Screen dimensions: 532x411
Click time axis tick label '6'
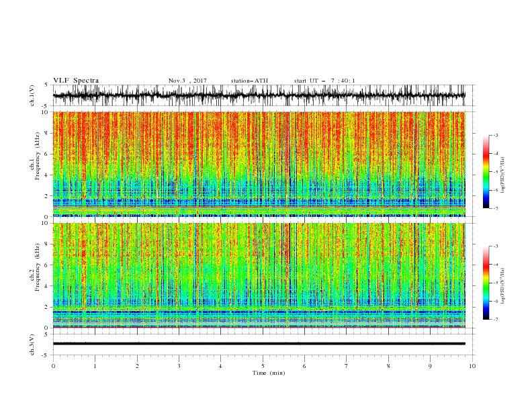[305, 366]
